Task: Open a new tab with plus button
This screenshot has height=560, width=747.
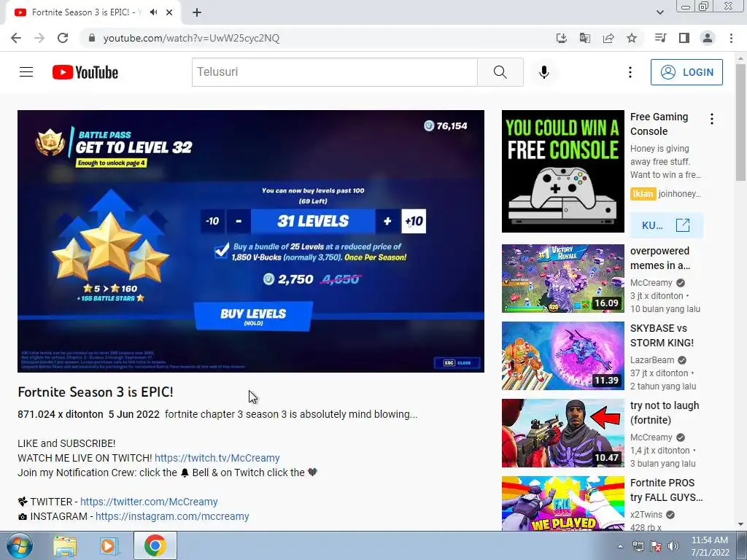Action: coord(197,12)
